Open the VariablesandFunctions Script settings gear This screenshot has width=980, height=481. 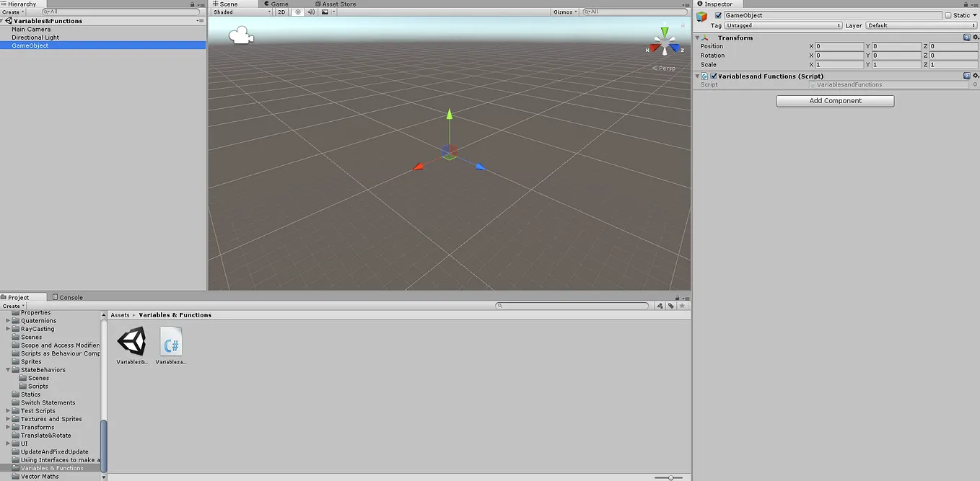tap(976, 76)
